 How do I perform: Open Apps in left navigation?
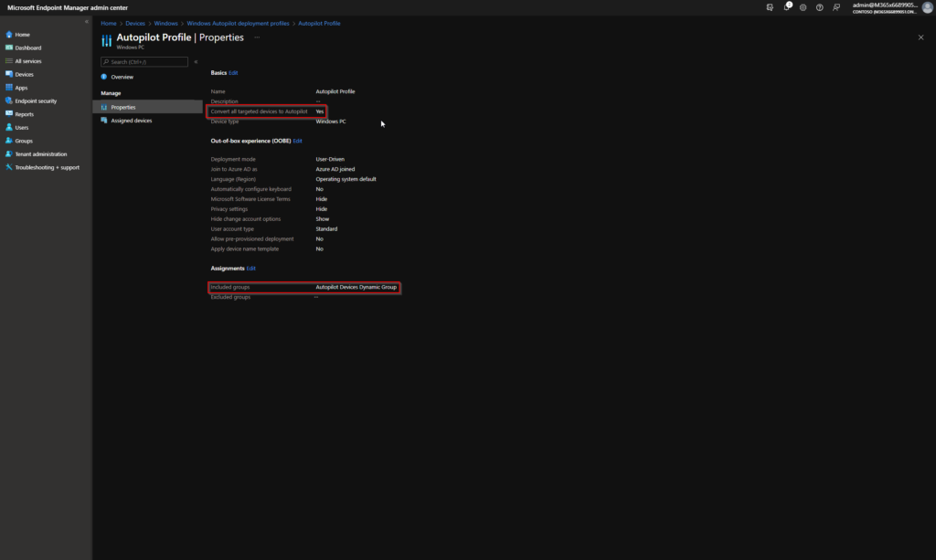pos(21,88)
